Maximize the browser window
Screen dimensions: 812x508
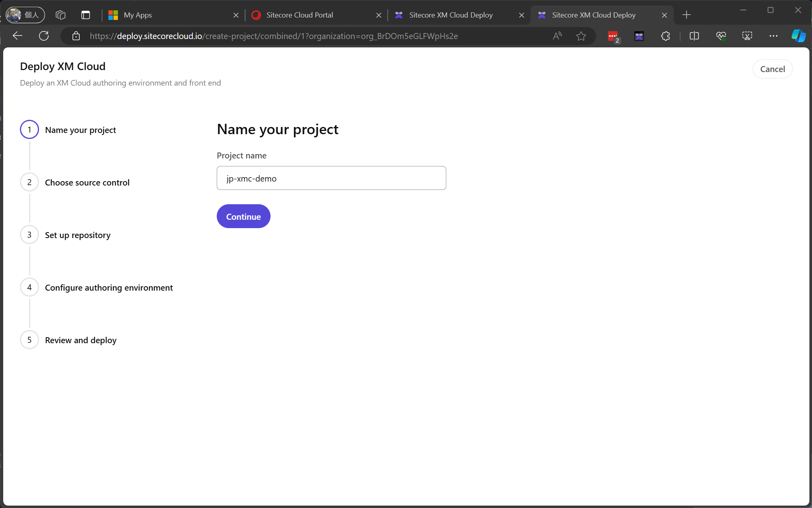pos(771,10)
